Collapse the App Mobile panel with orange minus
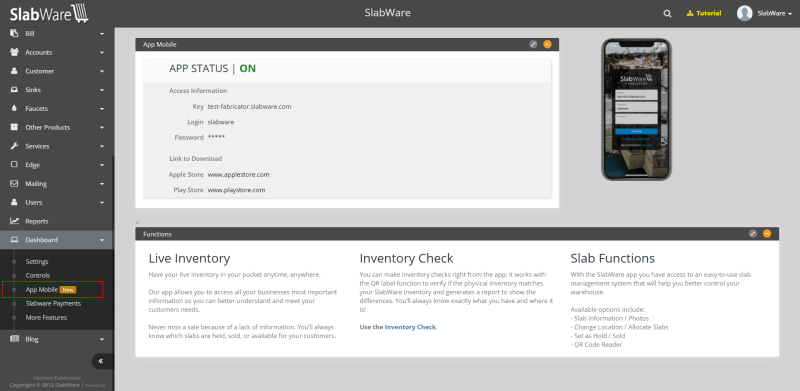Screen dimensions: 800x391 tap(547, 44)
